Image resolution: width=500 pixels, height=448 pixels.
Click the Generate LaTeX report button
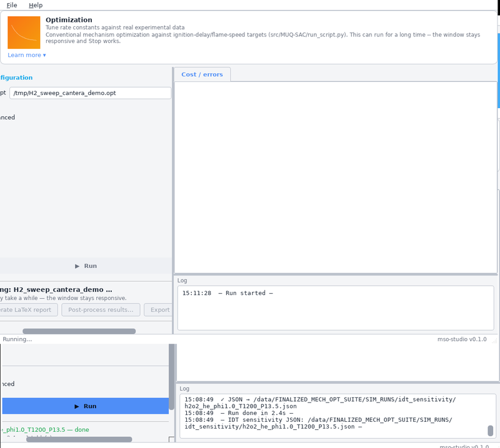(28, 310)
